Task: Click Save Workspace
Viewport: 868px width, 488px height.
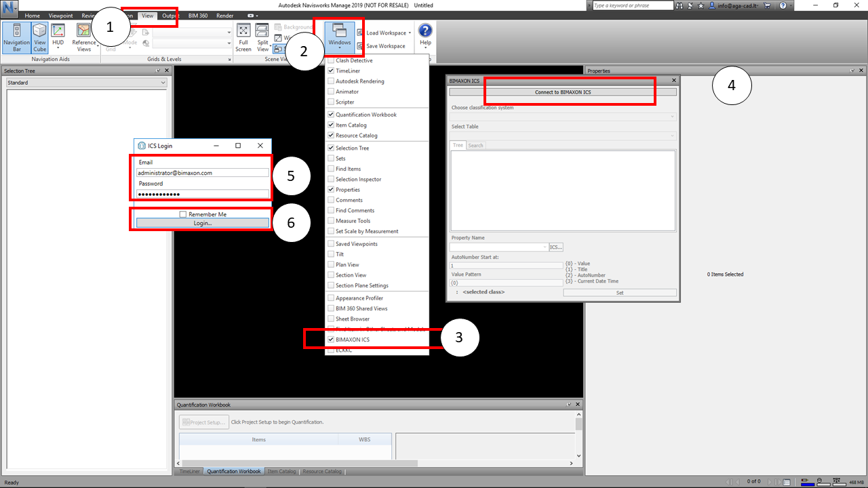Action: coord(381,46)
